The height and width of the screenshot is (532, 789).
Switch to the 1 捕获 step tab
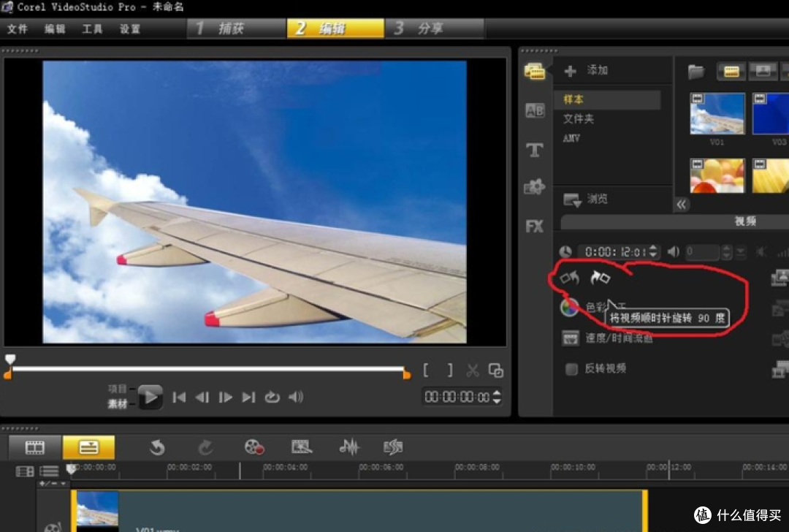click(237, 28)
